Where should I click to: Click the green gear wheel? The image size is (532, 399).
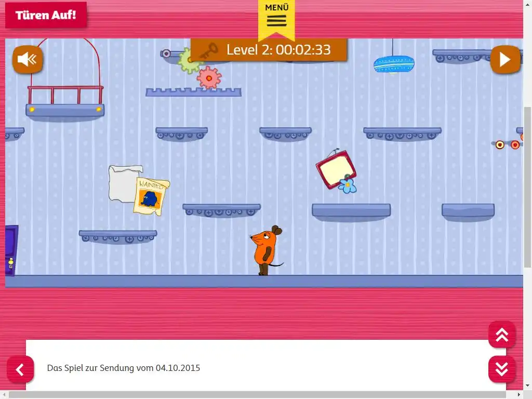click(x=188, y=61)
